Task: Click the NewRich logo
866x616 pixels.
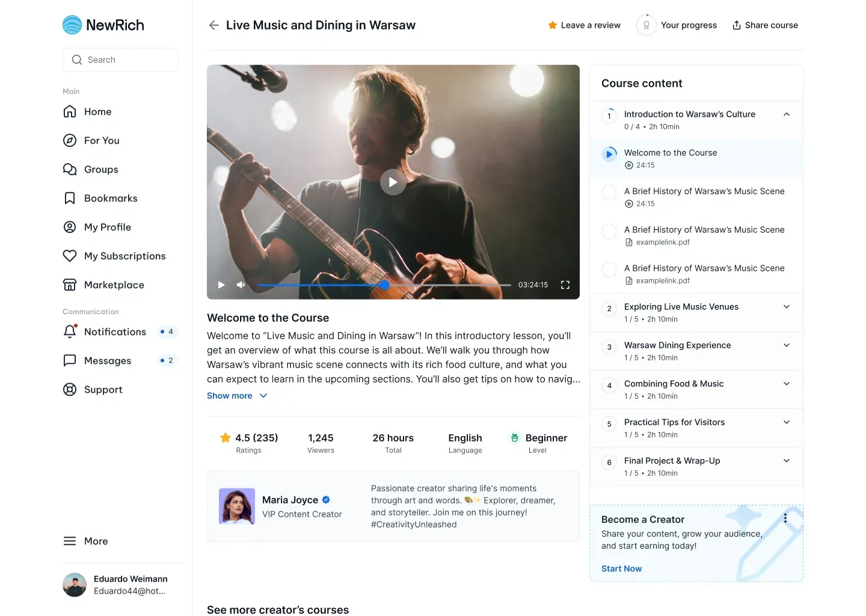Action: pos(103,25)
